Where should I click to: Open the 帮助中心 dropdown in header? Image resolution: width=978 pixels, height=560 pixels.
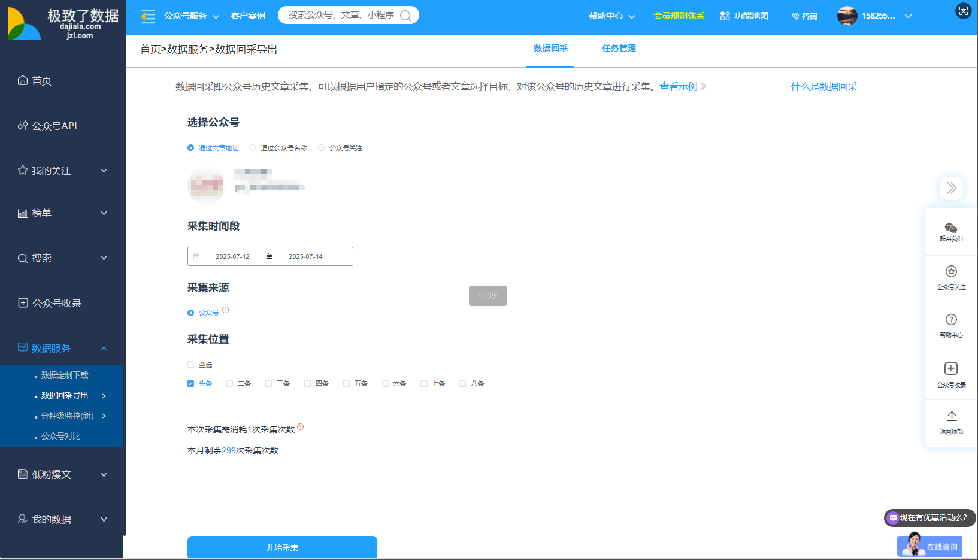[x=612, y=16]
